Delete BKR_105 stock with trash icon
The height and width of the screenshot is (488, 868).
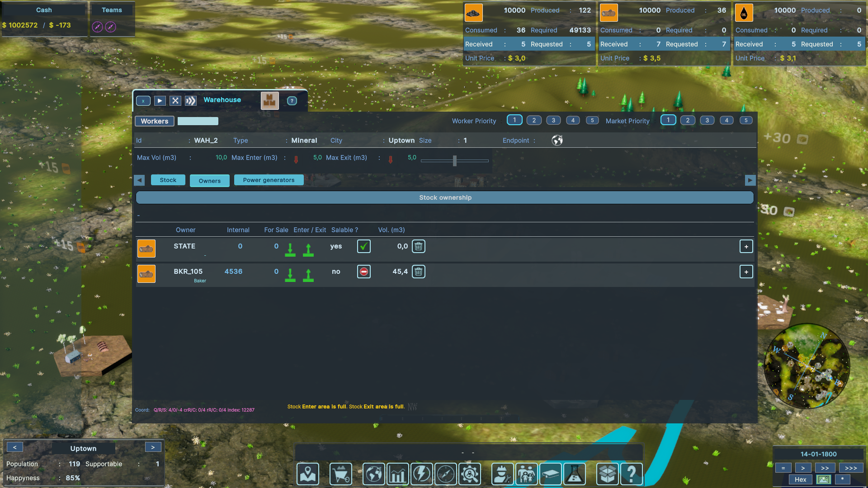(419, 272)
